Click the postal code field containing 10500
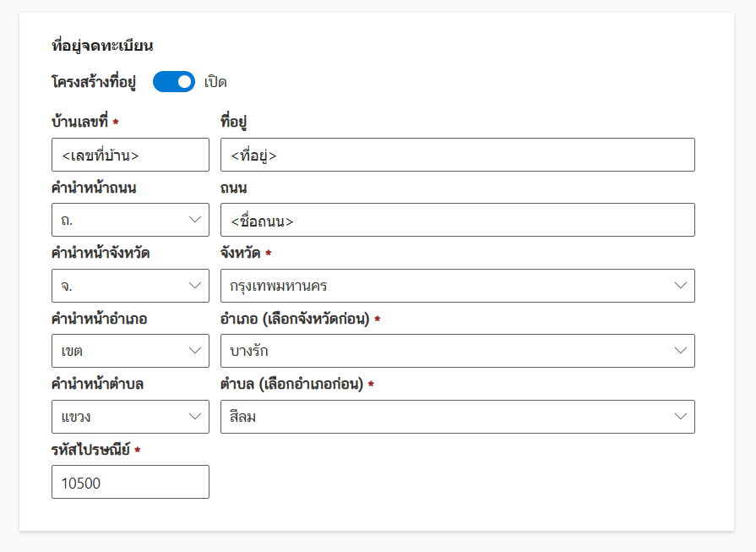The height and width of the screenshot is (552, 756). [x=130, y=482]
